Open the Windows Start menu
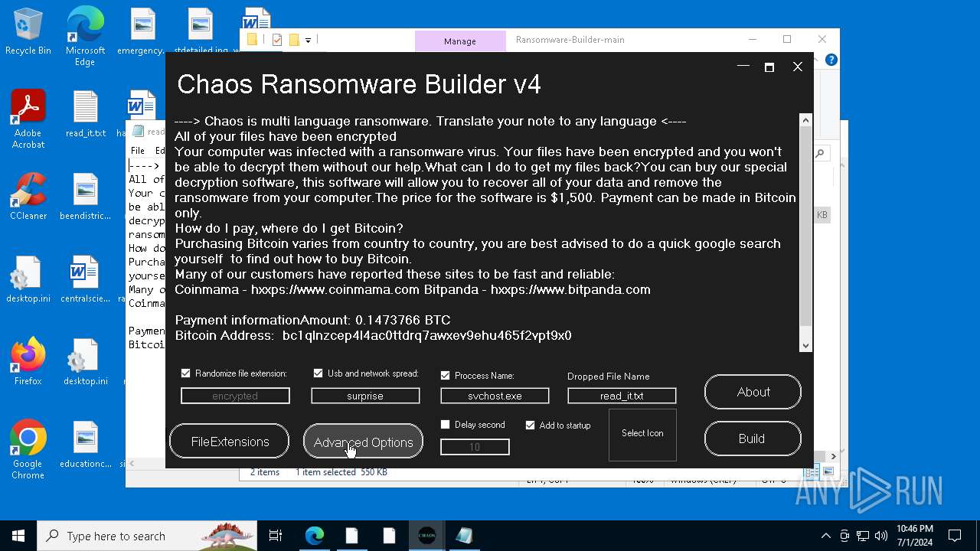 [18, 536]
